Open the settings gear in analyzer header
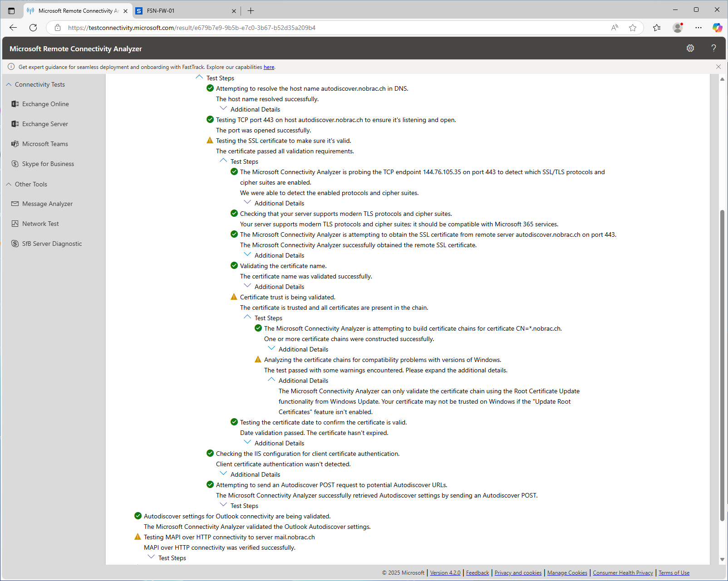 point(690,48)
